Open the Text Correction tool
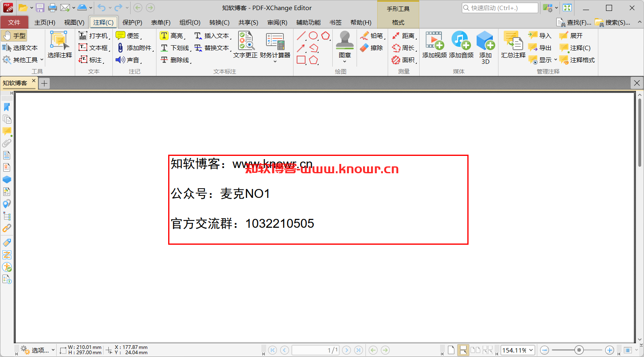The width and height of the screenshot is (644, 357). pyautogui.click(x=245, y=44)
